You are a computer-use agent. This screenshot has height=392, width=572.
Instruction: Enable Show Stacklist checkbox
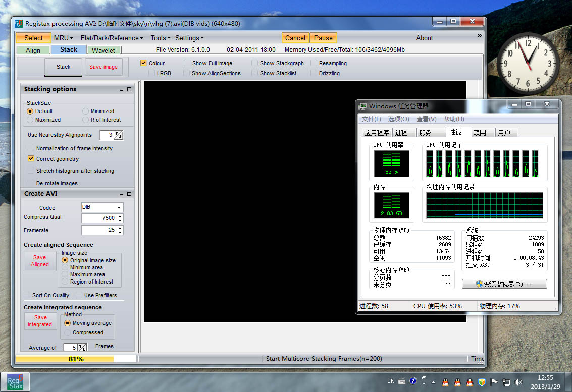click(x=254, y=73)
